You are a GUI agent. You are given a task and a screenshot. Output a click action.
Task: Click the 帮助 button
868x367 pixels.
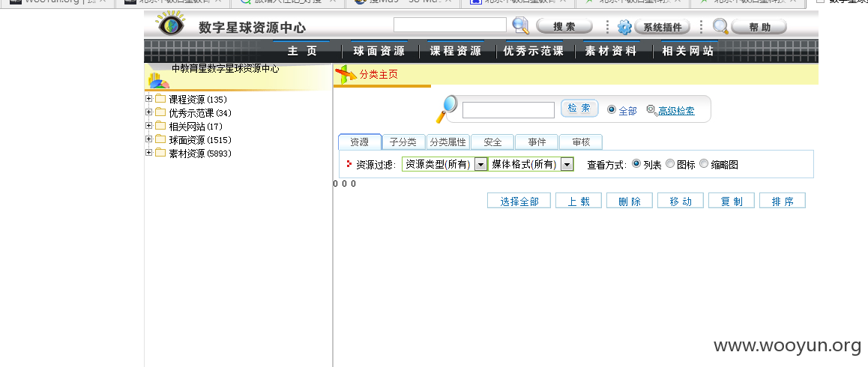tap(759, 26)
